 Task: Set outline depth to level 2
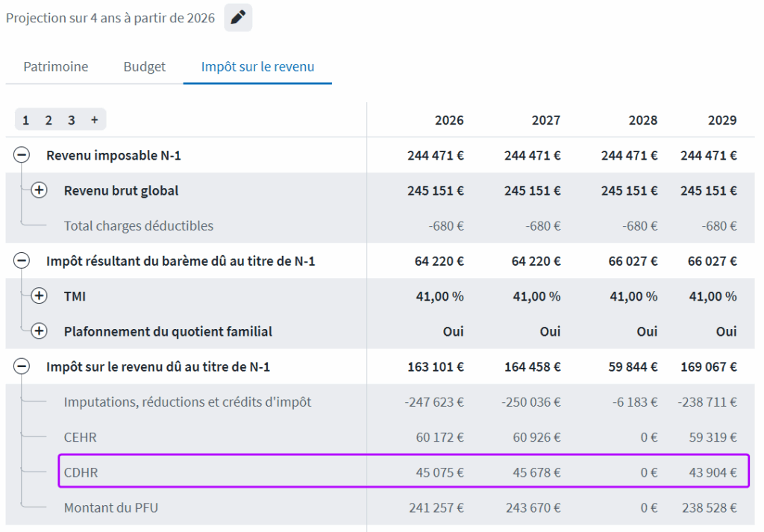click(x=48, y=120)
